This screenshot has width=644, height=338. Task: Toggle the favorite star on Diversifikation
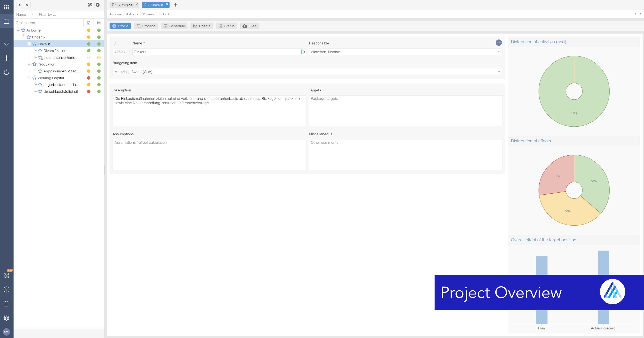(40, 50)
